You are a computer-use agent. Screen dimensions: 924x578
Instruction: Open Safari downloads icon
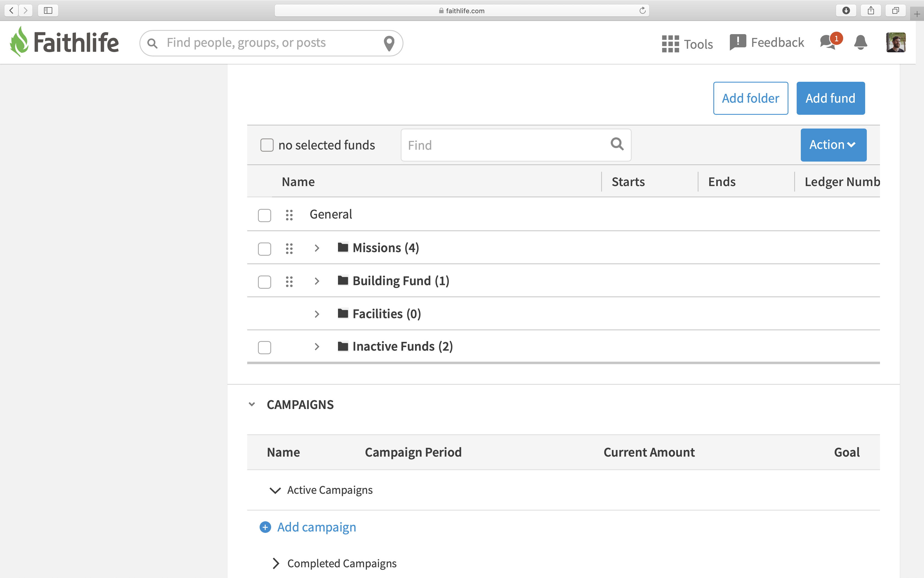coord(846,10)
